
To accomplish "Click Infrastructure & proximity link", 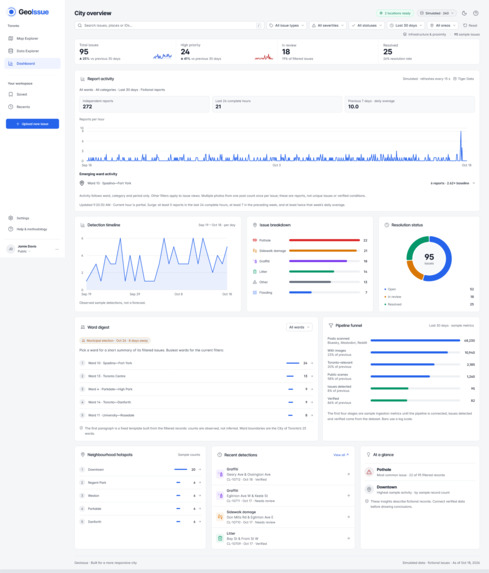I will coord(425,34).
